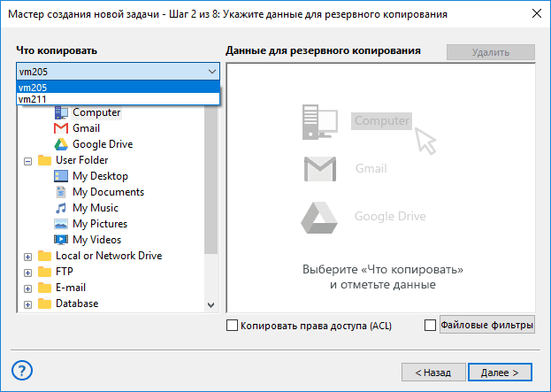Select the My Documents icon
Screen dimensions: 551x392
[x=61, y=192]
